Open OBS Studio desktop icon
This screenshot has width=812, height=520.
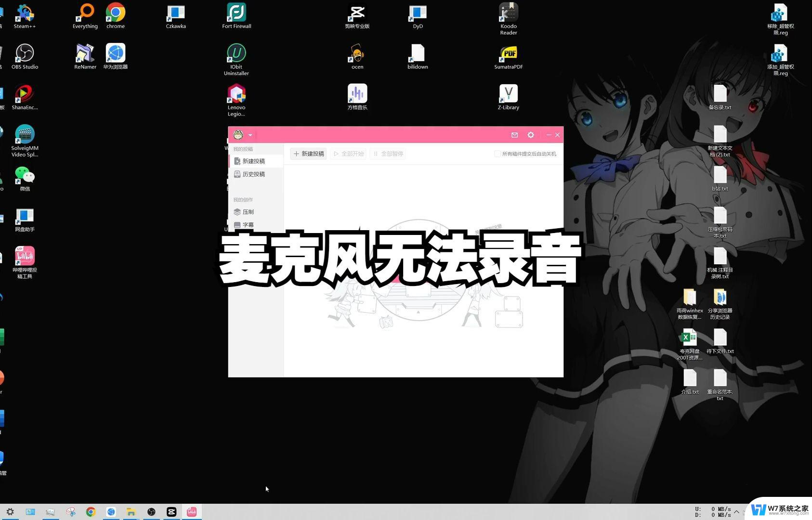[25, 57]
